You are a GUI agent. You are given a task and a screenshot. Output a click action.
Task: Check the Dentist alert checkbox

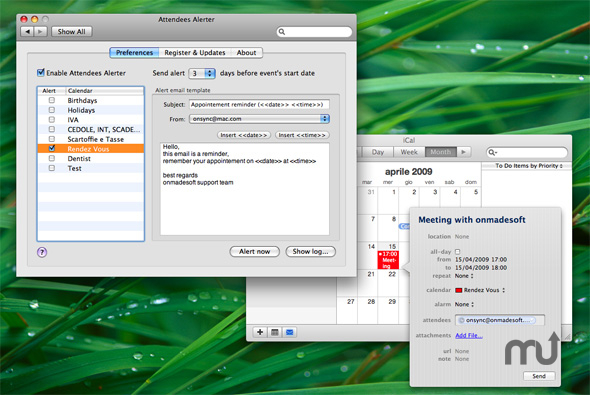click(x=52, y=158)
